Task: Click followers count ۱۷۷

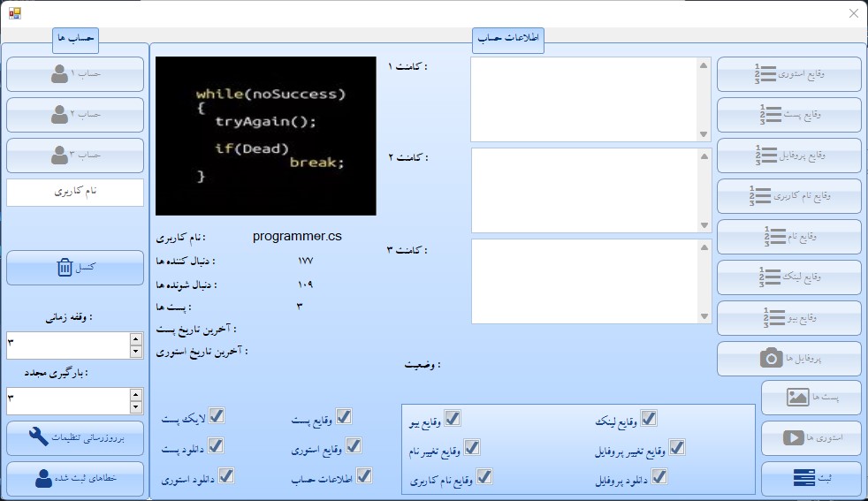Action: point(306,261)
